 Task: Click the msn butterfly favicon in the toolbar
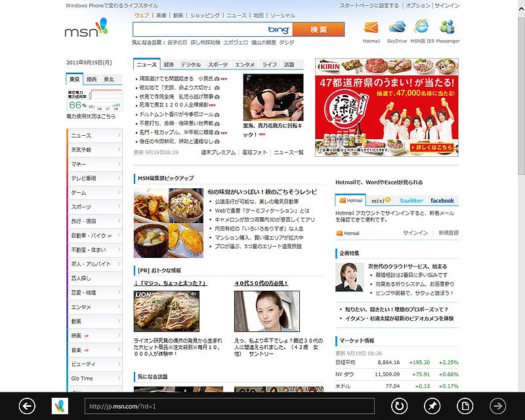click(61, 406)
